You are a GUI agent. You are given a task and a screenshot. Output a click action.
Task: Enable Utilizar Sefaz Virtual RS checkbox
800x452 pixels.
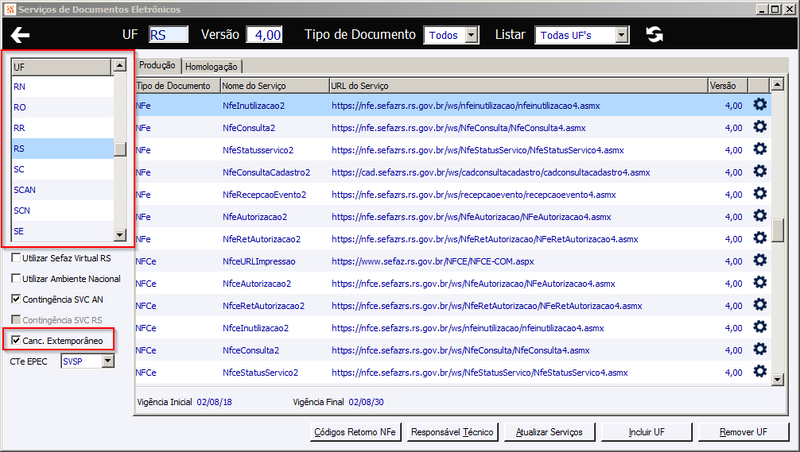click(x=16, y=258)
